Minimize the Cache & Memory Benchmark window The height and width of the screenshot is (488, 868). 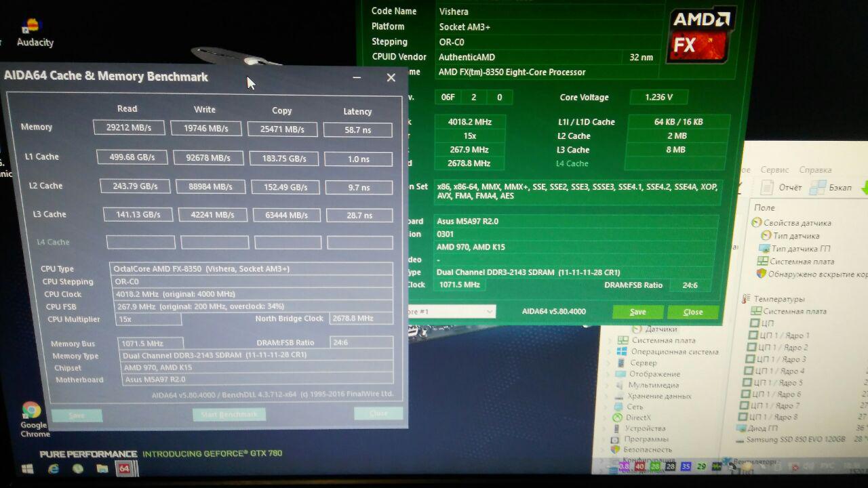pyautogui.click(x=357, y=77)
